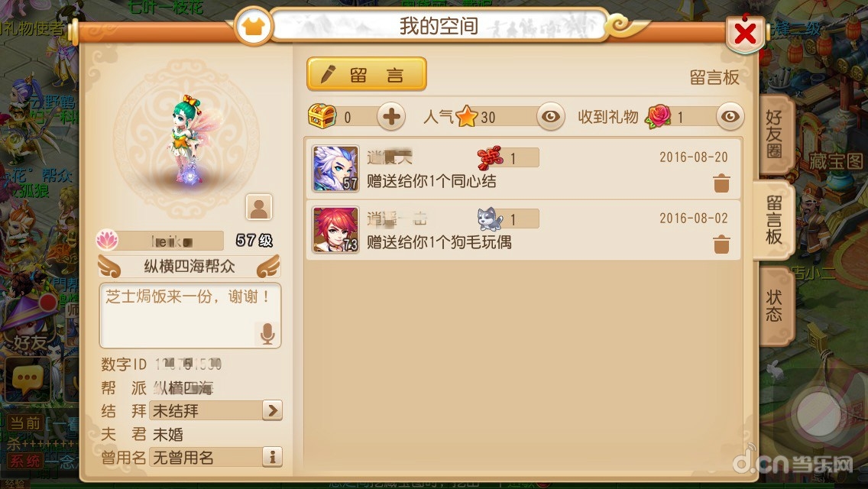Switch to the 好友圈 side tab

point(774,134)
